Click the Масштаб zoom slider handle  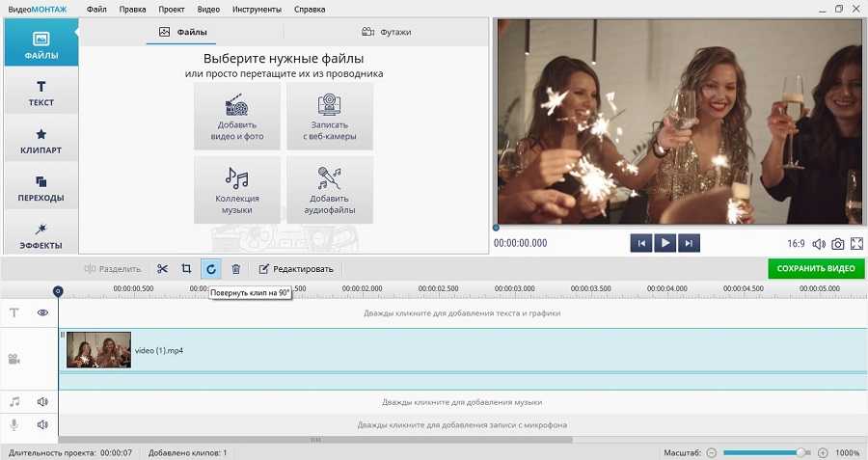coord(800,452)
